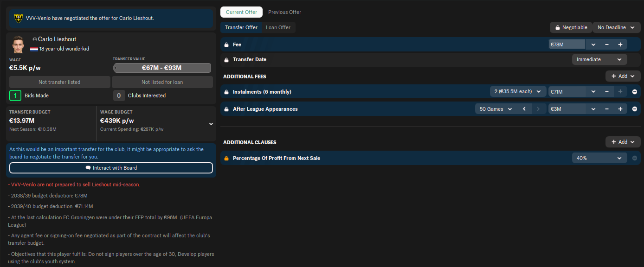Viewport: 644px width, 267px height.
Task: Click the Interact with Board button
Action: tap(111, 168)
